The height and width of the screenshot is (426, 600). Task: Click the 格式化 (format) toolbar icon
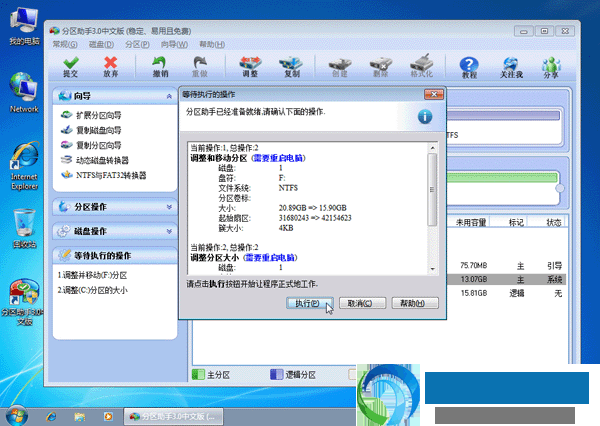(x=421, y=67)
